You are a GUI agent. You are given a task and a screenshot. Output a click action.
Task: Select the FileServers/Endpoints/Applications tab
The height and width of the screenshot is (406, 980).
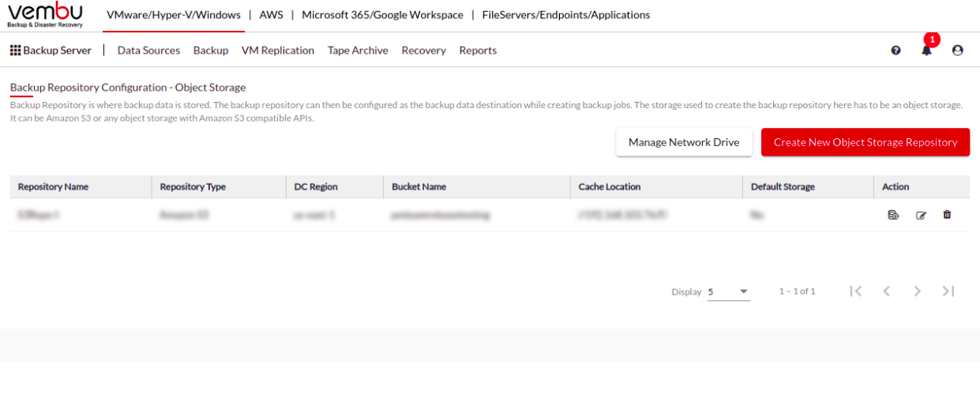[566, 15]
